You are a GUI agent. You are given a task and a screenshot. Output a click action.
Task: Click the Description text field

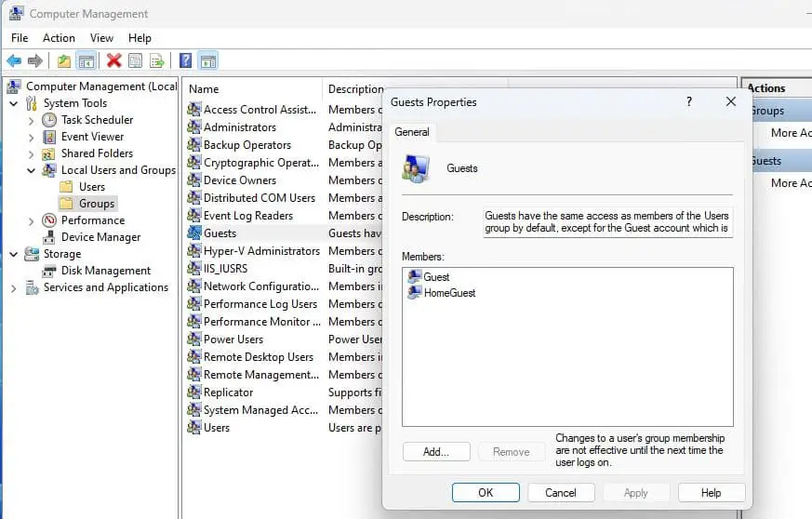[x=606, y=222]
